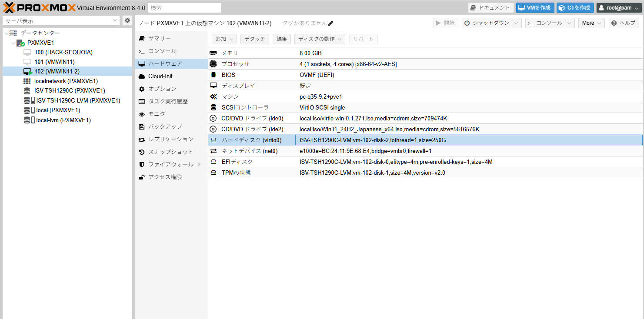The image size is (644, 319).
Task: Open the アクセス権限 menu item
Action: coord(171,177)
